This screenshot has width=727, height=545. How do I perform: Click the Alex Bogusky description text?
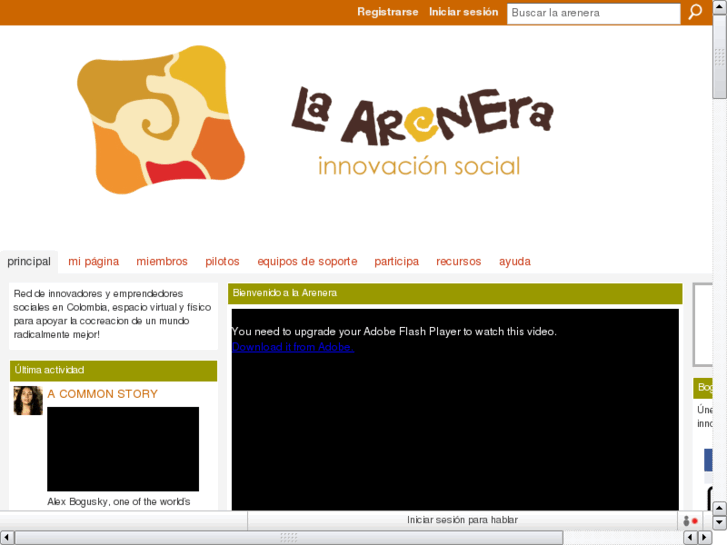tap(119, 502)
